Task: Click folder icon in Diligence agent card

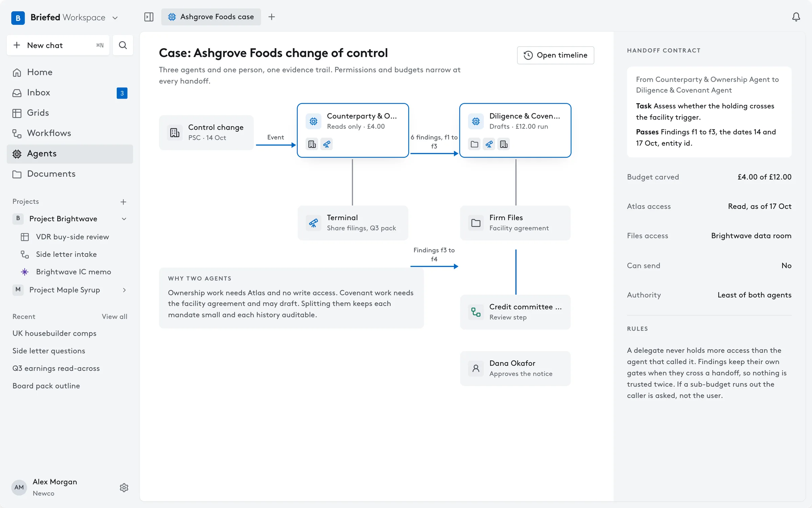Action: click(474, 144)
